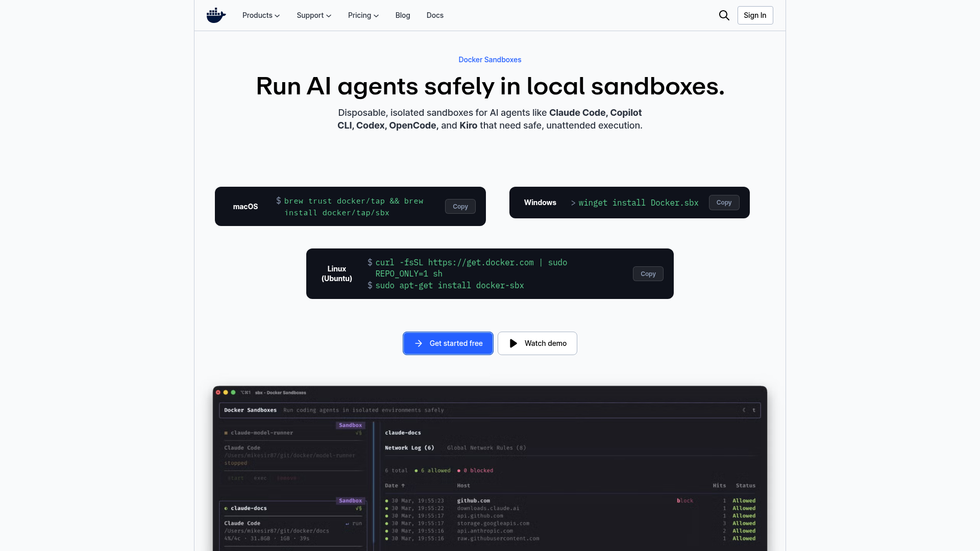Screen dimensions: 980x551
Task: Click the api.anthropic.com row in network log
Action: click(570, 531)
